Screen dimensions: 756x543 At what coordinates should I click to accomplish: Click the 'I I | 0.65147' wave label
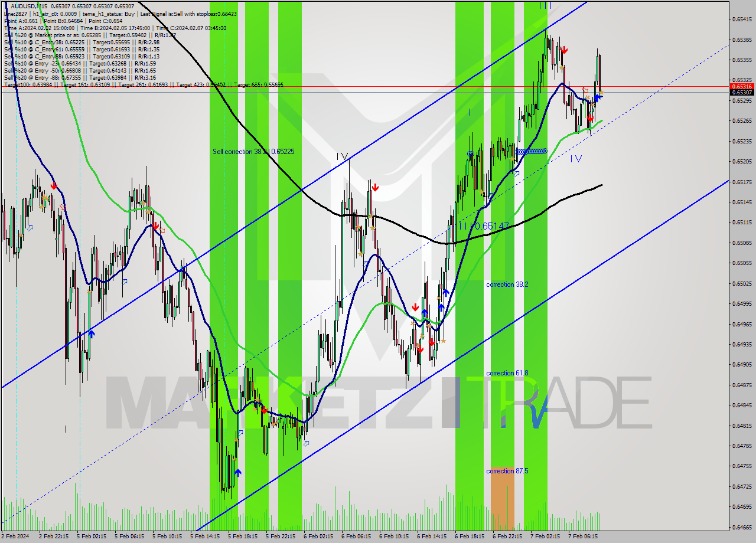click(483, 226)
